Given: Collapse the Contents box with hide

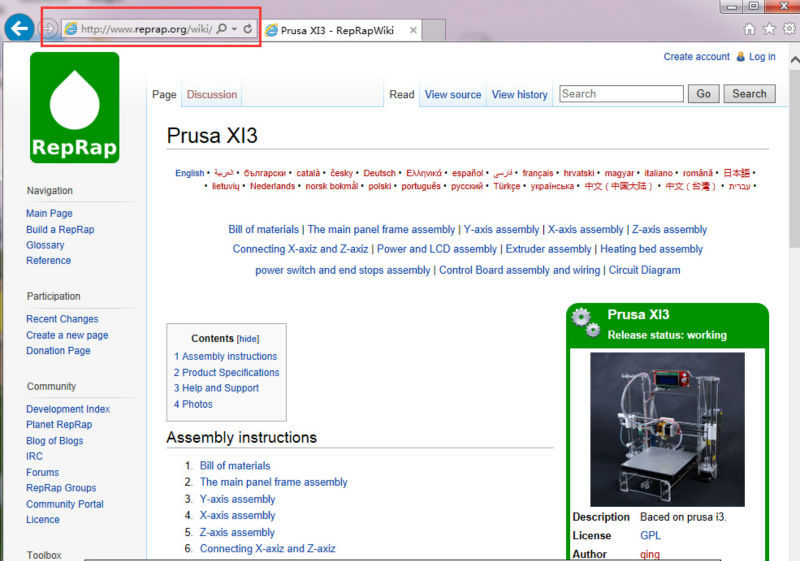Looking at the screenshot, I should 247,339.
